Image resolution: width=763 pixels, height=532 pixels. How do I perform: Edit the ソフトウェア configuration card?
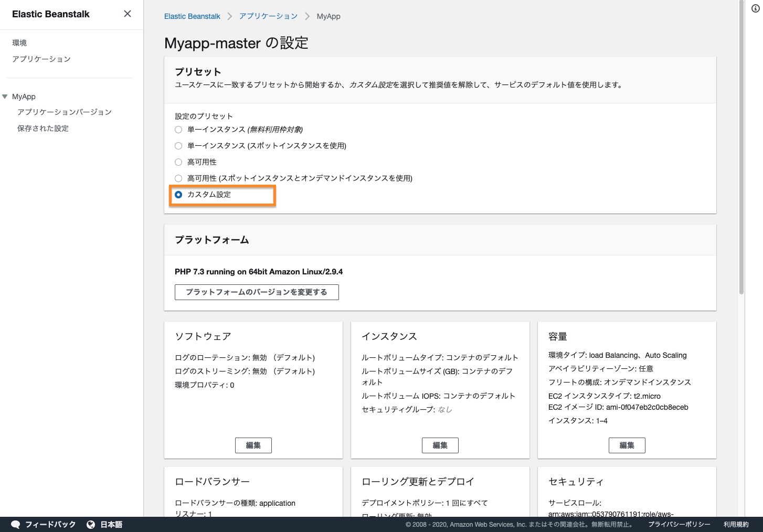[253, 445]
